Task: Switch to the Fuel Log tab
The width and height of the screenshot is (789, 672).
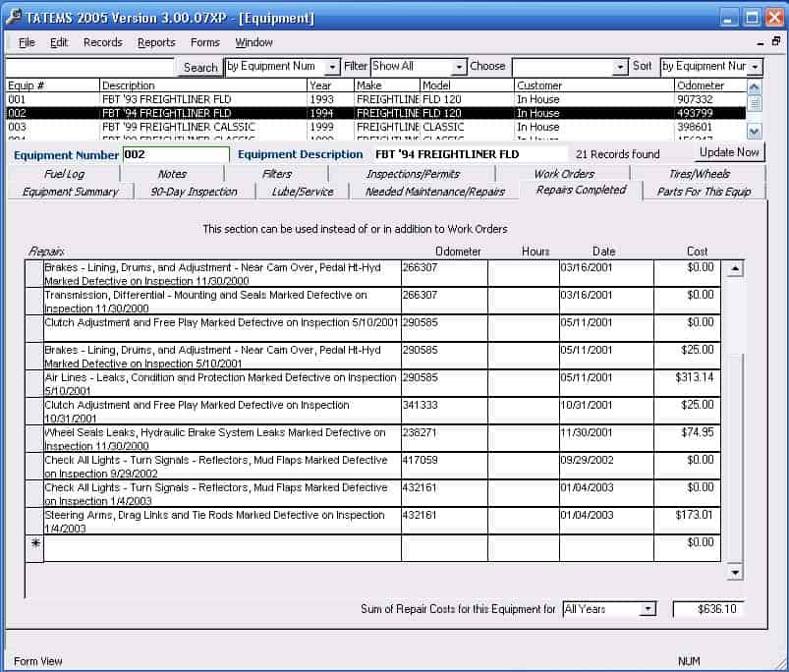Action: [64, 174]
